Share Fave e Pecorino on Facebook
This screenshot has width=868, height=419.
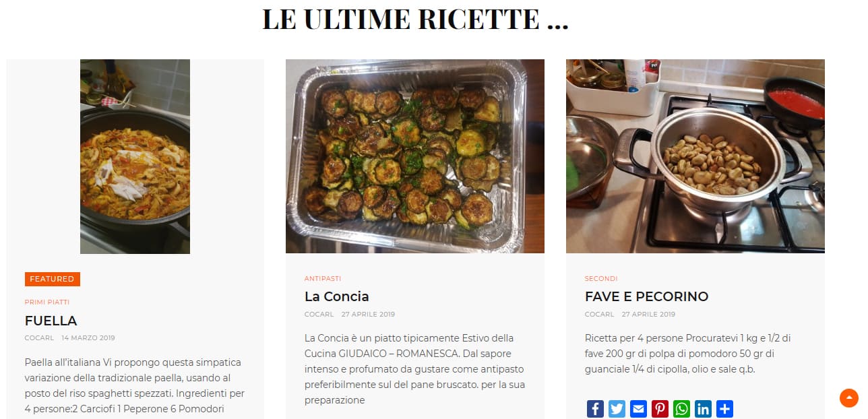[595, 409]
